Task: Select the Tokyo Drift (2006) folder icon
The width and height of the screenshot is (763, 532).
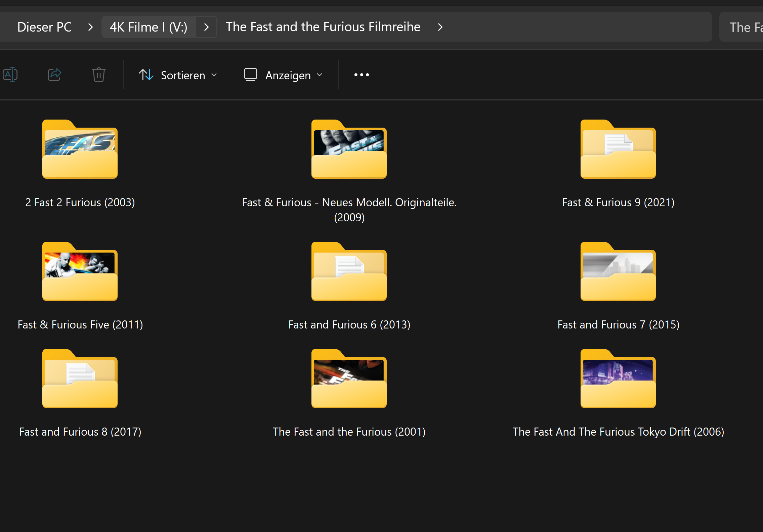Action: click(x=618, y=379)
